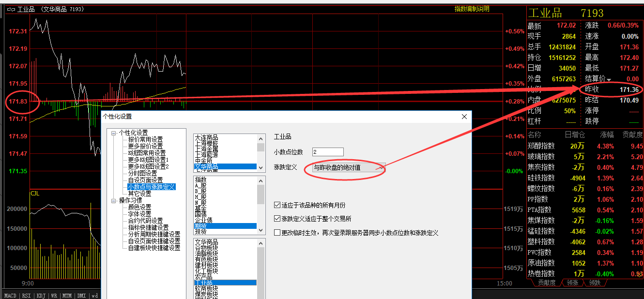The height and width of the screenshot is (299, 644).
Task: Select 颜色设置 in the settings tree
Action: coord(139,207)
